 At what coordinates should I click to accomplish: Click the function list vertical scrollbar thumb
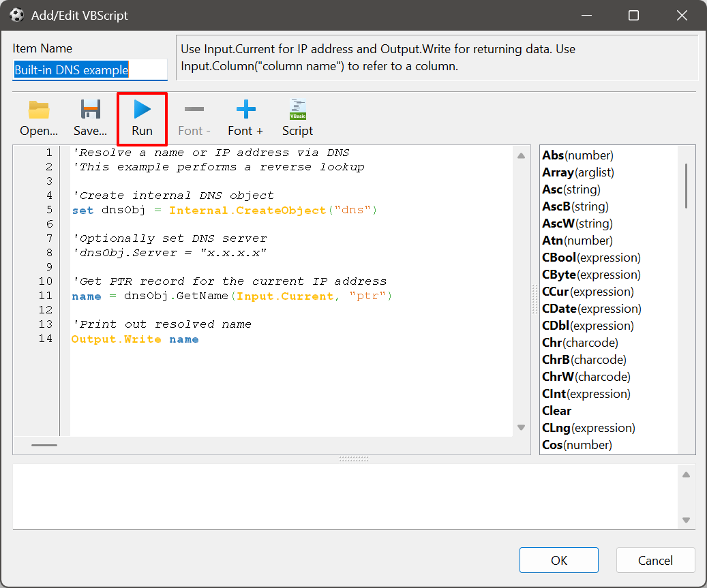pyautogui.click(x=686, y=185)
